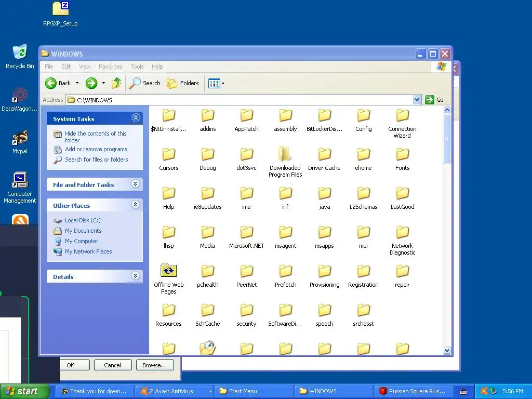Select the Network Diagnostic folder
The width and height of the screenshot is (532, 399).
[x=403, y=241]
